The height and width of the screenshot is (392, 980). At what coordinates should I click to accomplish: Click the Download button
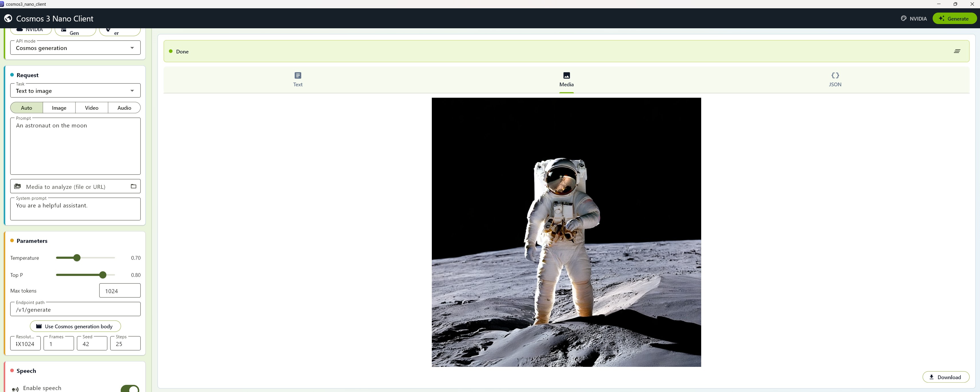pos(946,377)
